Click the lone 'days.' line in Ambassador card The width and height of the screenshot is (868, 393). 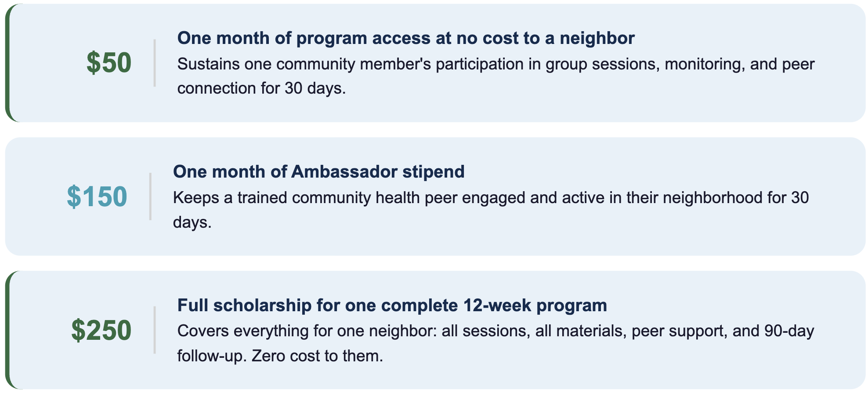(x=192, y=222)
